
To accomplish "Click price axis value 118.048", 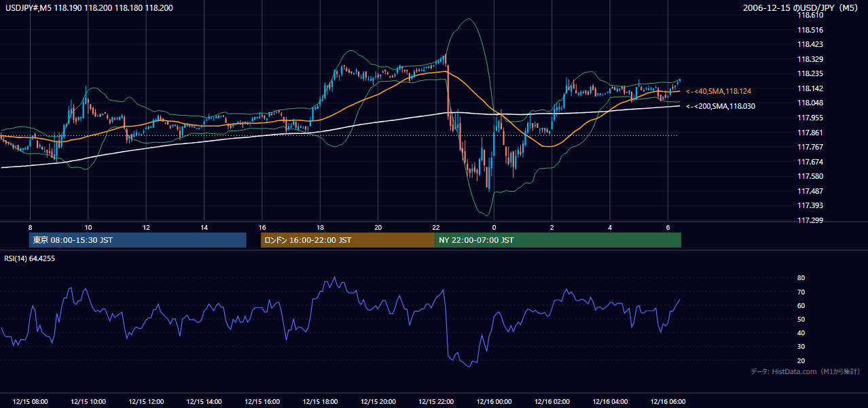I will (x=810, y=103).
